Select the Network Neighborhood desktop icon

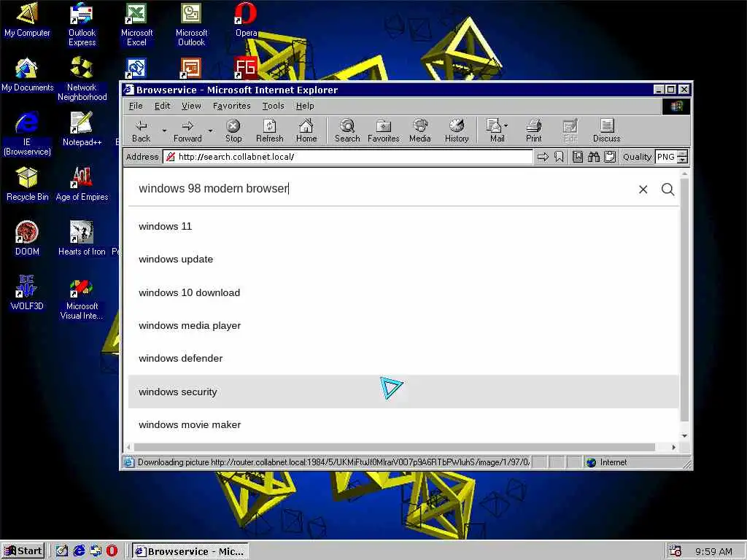coord(82,79)
